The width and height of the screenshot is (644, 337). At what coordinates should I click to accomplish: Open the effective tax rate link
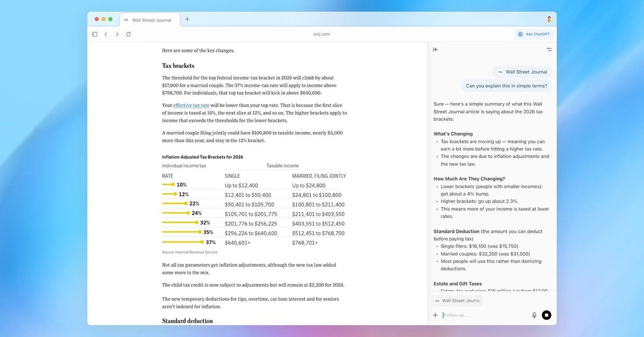pyautogui.click(x=191, y=105)
